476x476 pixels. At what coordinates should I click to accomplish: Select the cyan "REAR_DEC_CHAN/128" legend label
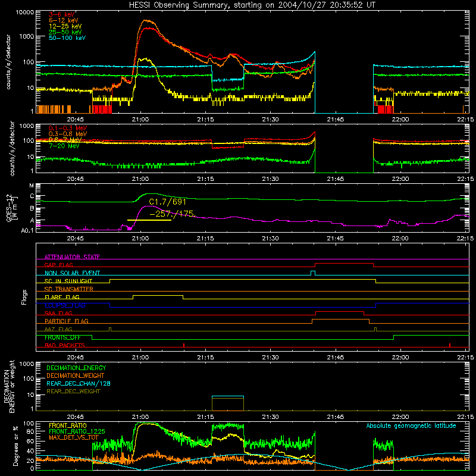pyautogui.click(x=79, y=384)
